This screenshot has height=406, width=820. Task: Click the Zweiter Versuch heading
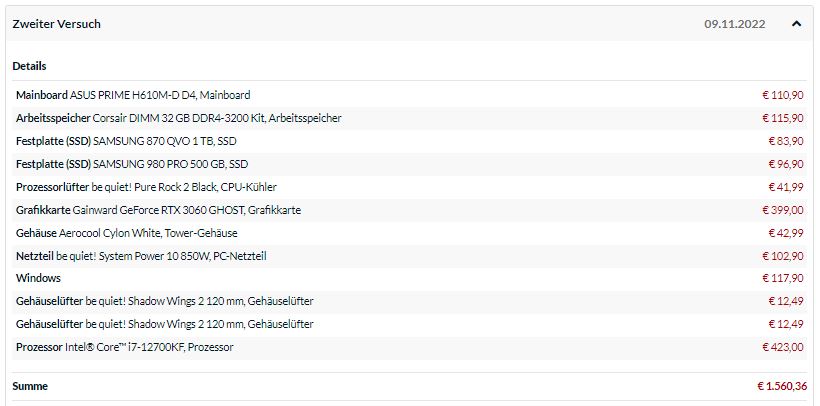(x=56, y=24)
